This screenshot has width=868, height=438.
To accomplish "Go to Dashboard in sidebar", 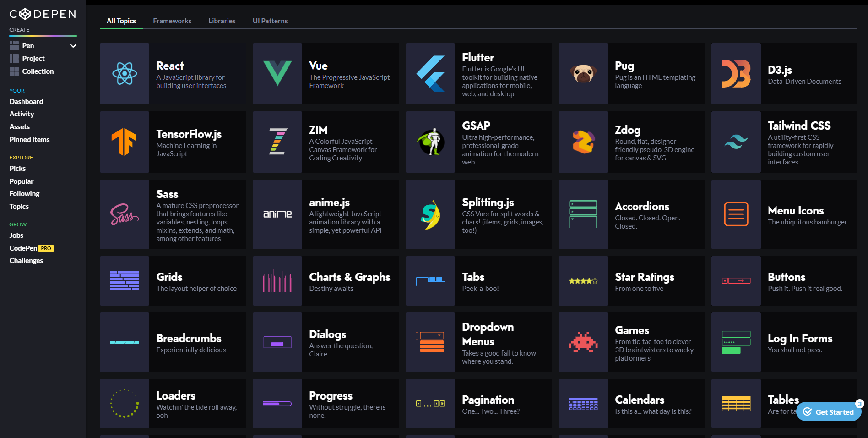I will tap(26, 102).
